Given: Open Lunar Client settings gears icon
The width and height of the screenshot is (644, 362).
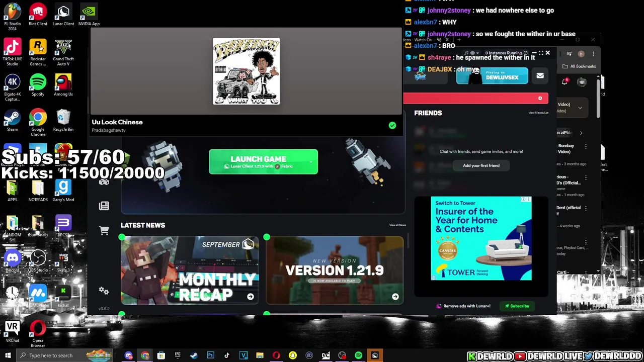Looking at the screenshot, I should (104, 291).
